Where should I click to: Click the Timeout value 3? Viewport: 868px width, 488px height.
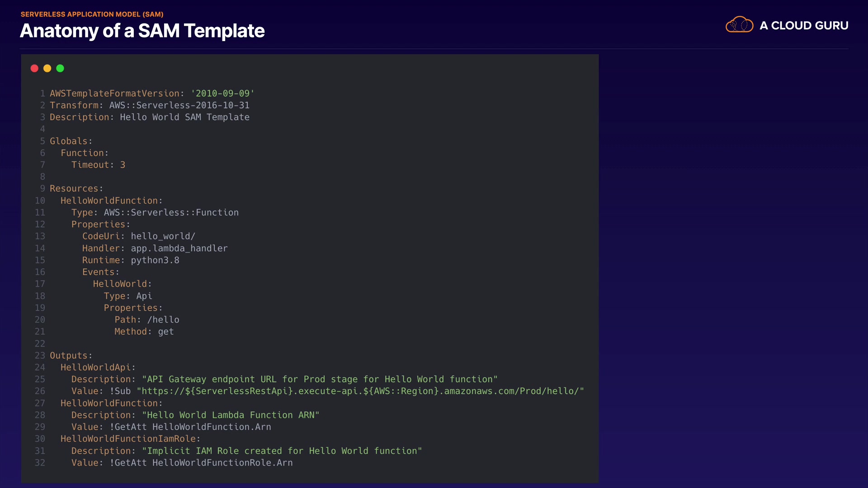coord(123,165)
